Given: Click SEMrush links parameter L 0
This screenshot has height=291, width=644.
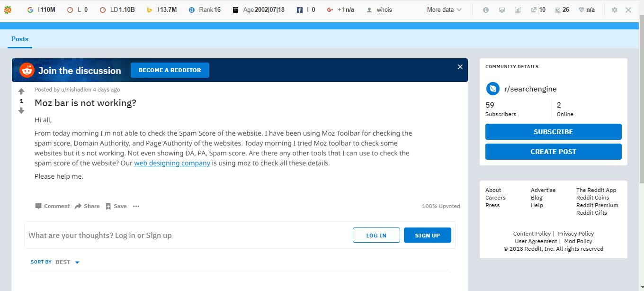Looking at the screenshot, I should pos(77,9).
